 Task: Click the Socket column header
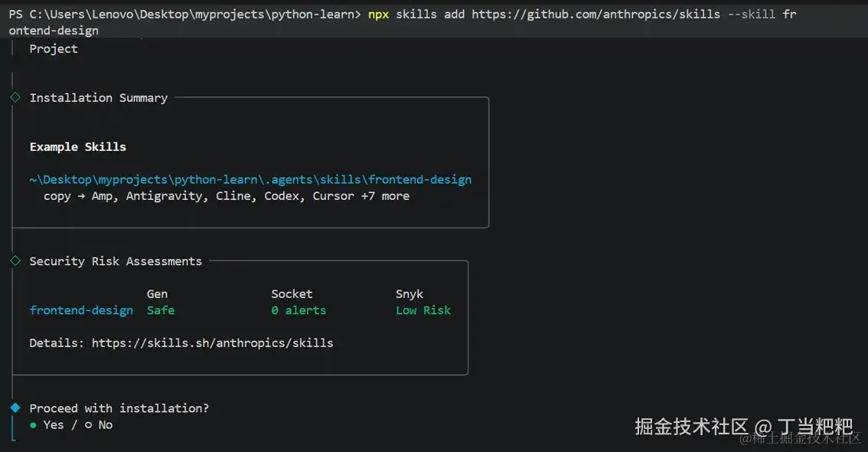292,294
